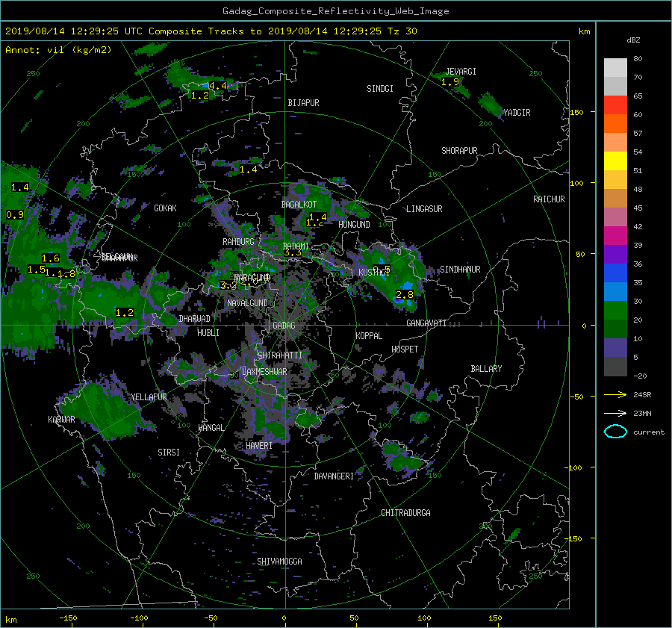Click the KARWAR city label
Image resolution: width=672 pixels, height=628 pixels.
[x=61, y=420]
